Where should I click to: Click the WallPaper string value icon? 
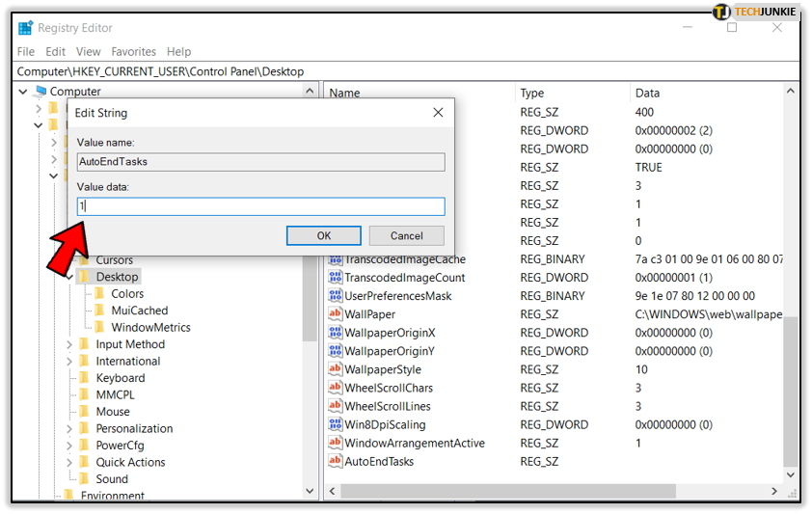335,313
